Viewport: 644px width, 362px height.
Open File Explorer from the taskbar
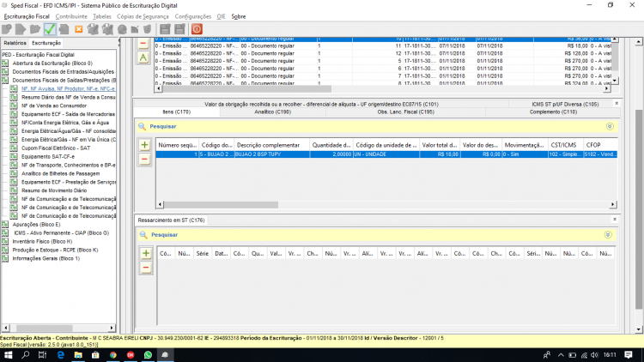pos(78,355)
